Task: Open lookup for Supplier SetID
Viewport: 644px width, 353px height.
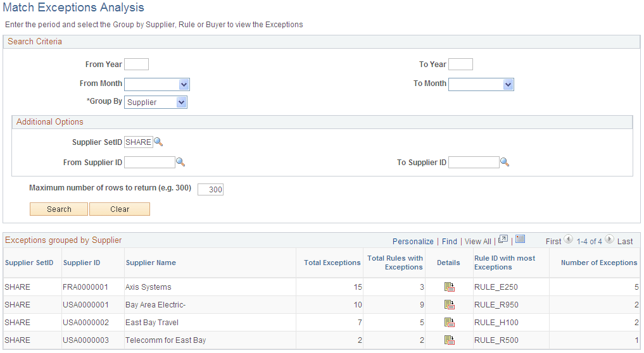Action: pyautogui.click(x=158, y=142)
